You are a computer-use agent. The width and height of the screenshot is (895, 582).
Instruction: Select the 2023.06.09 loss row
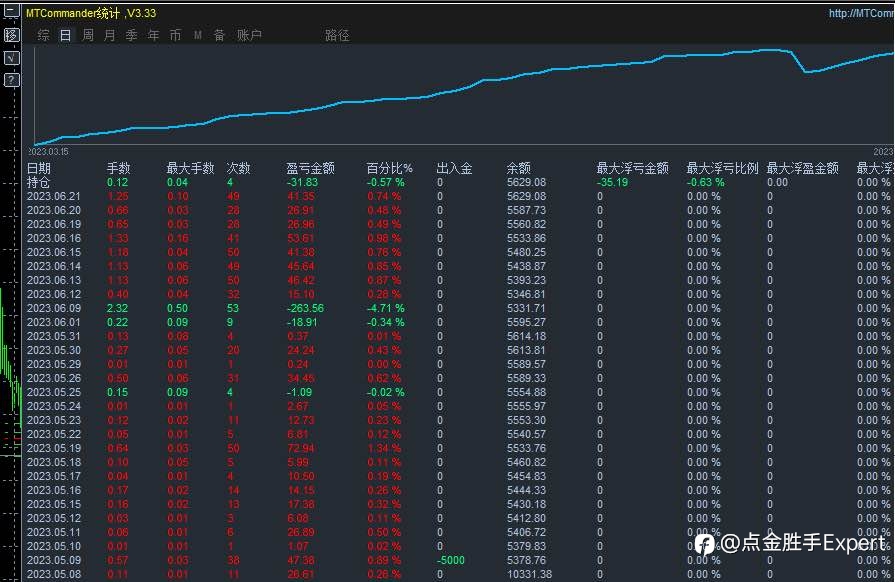click(458, 308)
